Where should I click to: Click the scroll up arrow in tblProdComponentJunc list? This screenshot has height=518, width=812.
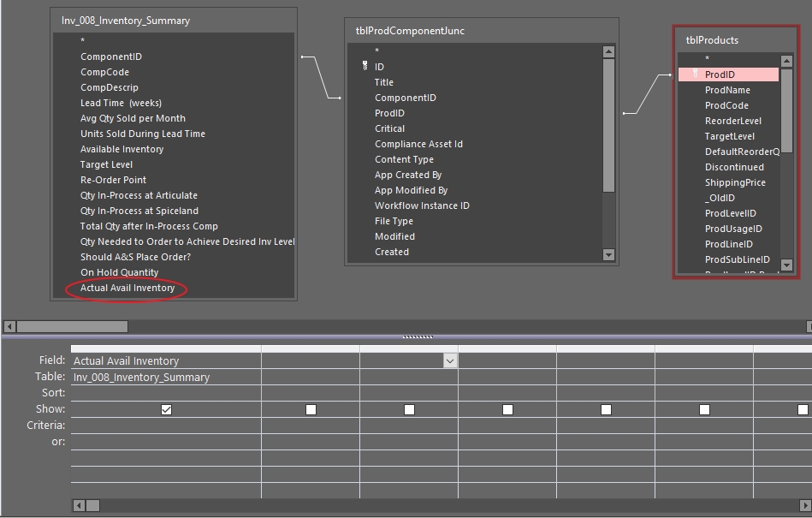608,51
